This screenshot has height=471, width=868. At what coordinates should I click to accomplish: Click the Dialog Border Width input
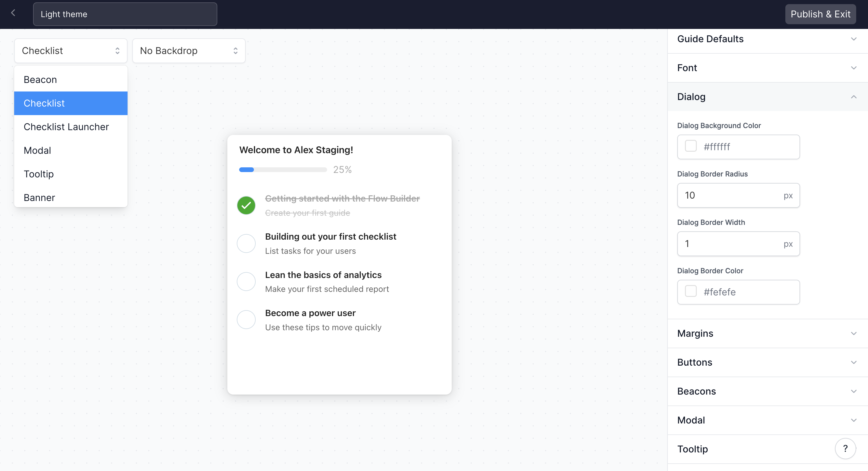coord(738,244)
